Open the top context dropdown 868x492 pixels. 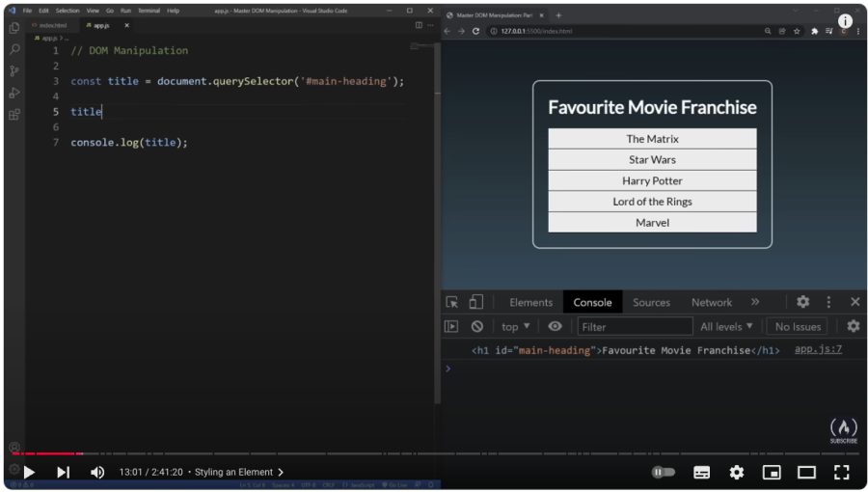point(515,326)
